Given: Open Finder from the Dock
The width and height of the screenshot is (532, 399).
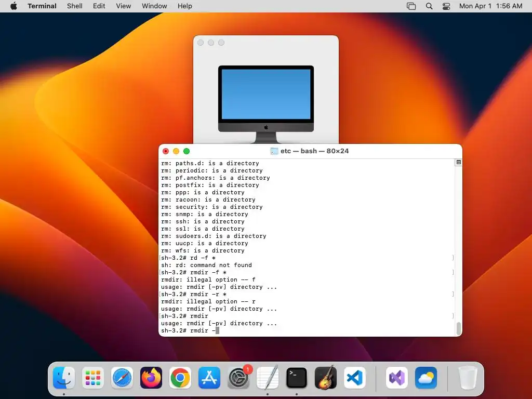Looking at the screenshot, I should point(64,378).
